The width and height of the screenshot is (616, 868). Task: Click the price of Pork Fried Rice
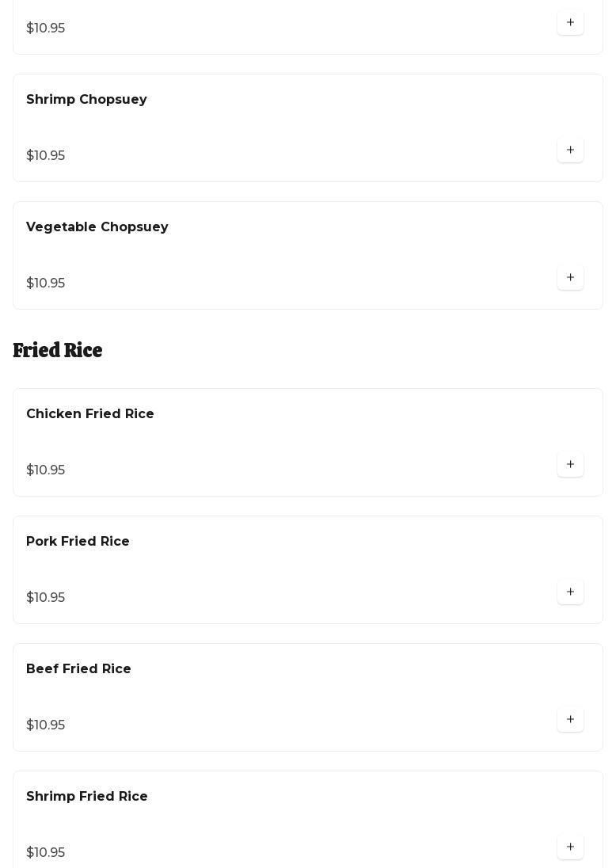46,598
